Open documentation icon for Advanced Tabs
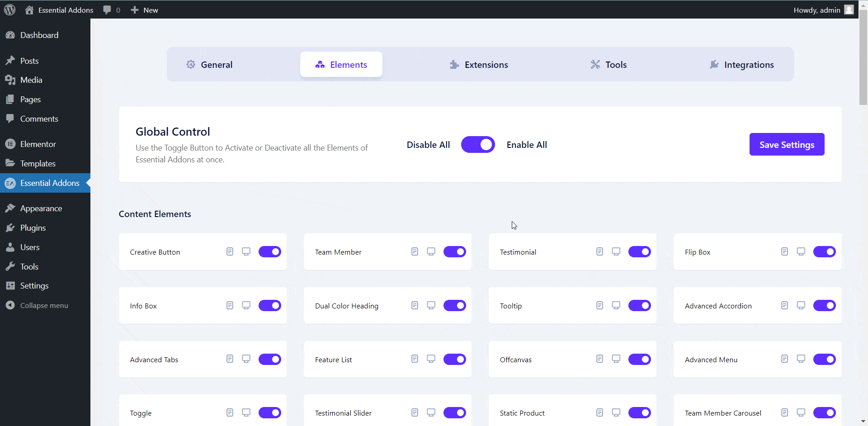868x426 pixels. (230, 359)
